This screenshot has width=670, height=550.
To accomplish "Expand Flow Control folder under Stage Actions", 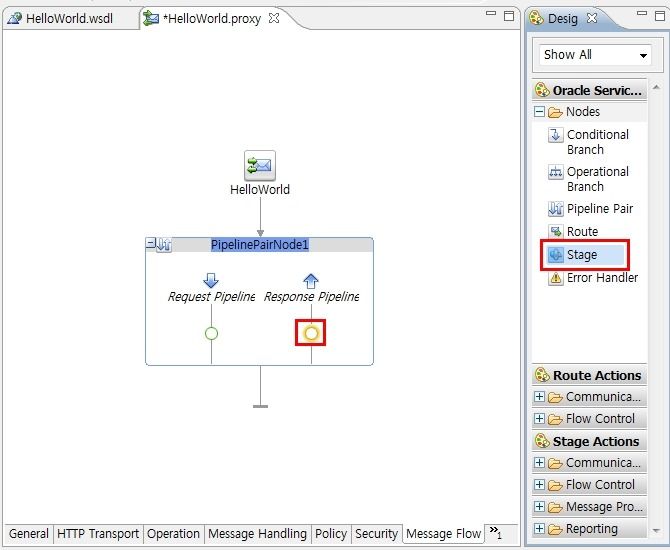I will [x=539, y=485].
